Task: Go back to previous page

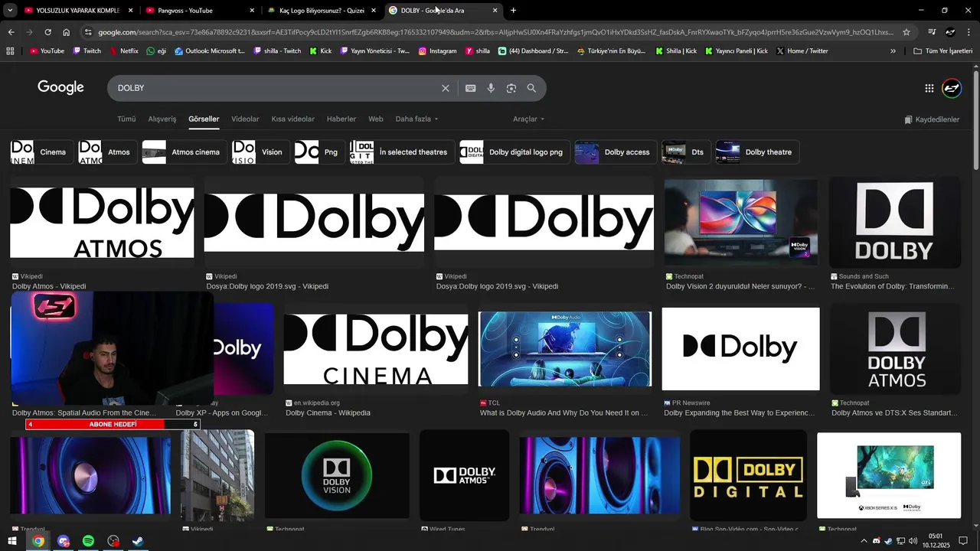Action: tap(11, 32)
